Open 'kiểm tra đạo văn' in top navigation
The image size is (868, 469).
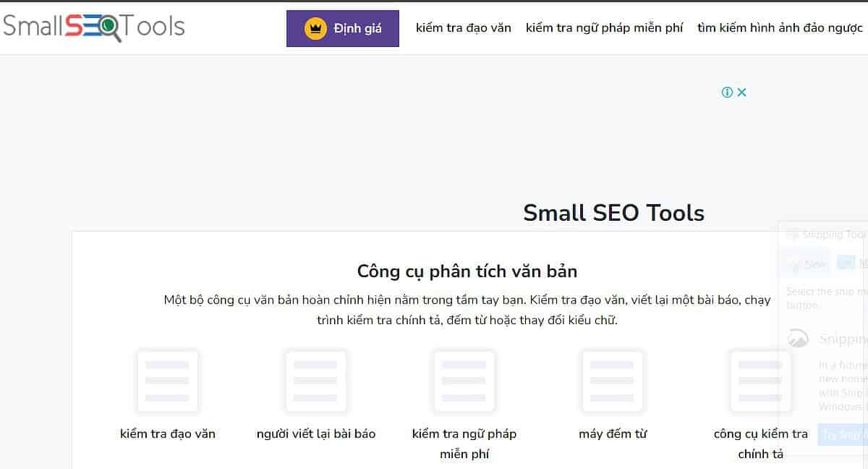pos(463,28)
